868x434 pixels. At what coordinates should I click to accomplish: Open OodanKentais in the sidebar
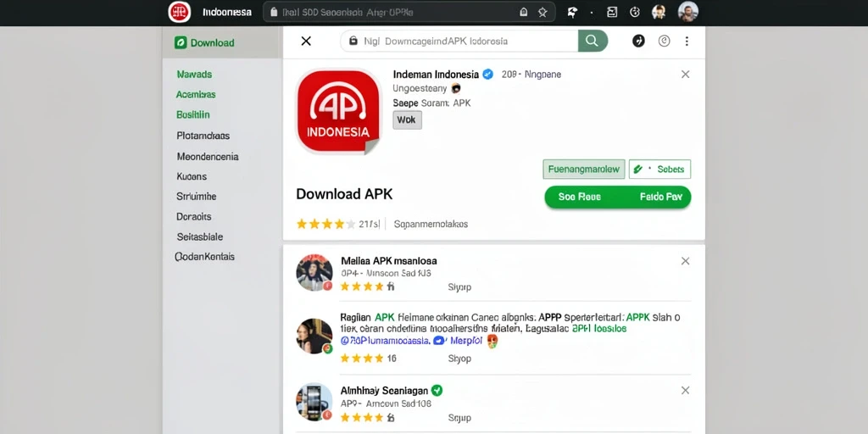205,257
